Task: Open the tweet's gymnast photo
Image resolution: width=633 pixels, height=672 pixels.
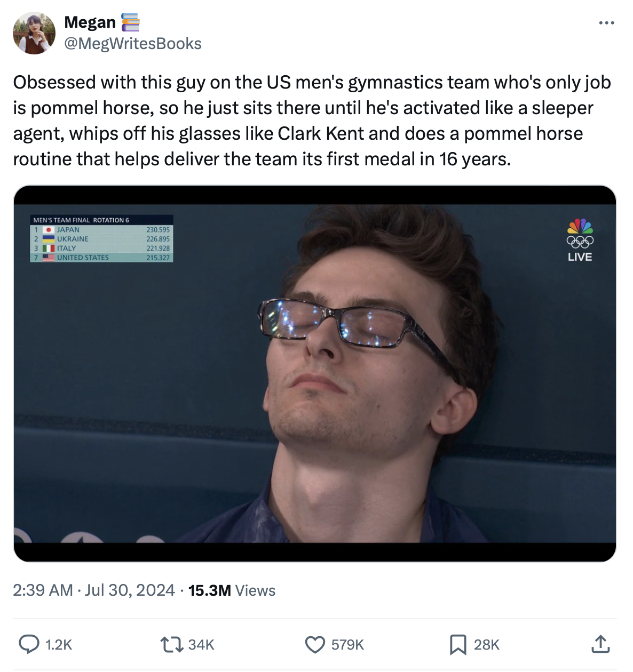Action: [315, 373]
